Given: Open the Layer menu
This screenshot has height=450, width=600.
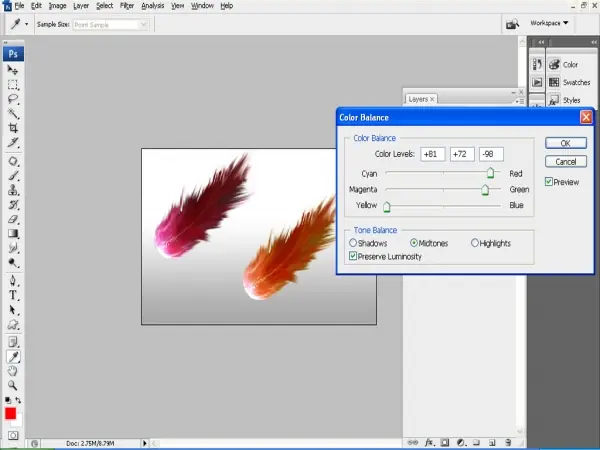Looking at the screenshot, I should pyautogui.click(x=81, y=6).
